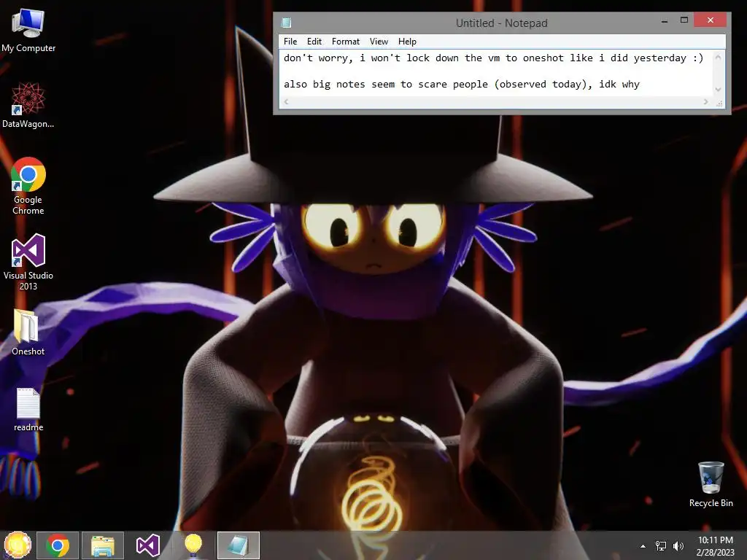Click the vertical scrollbar up arrow
747x560 pixels.
tap(718, 57)
